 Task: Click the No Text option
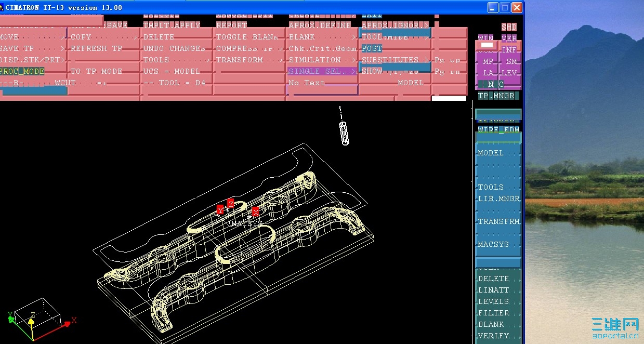click(307, 83)
